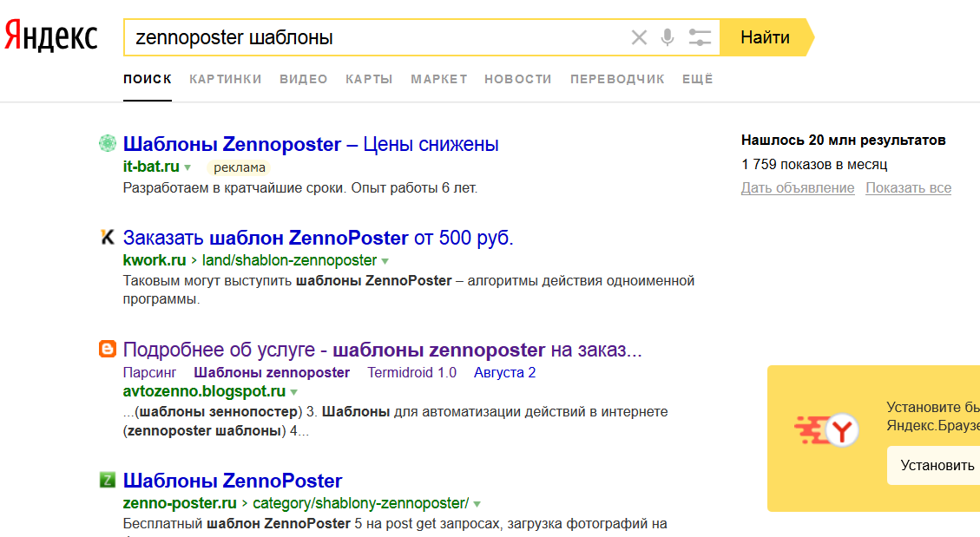Click the kwork.ru green domain link
The height and width of the screenshot is (537, 980).
tap(155, 260)
